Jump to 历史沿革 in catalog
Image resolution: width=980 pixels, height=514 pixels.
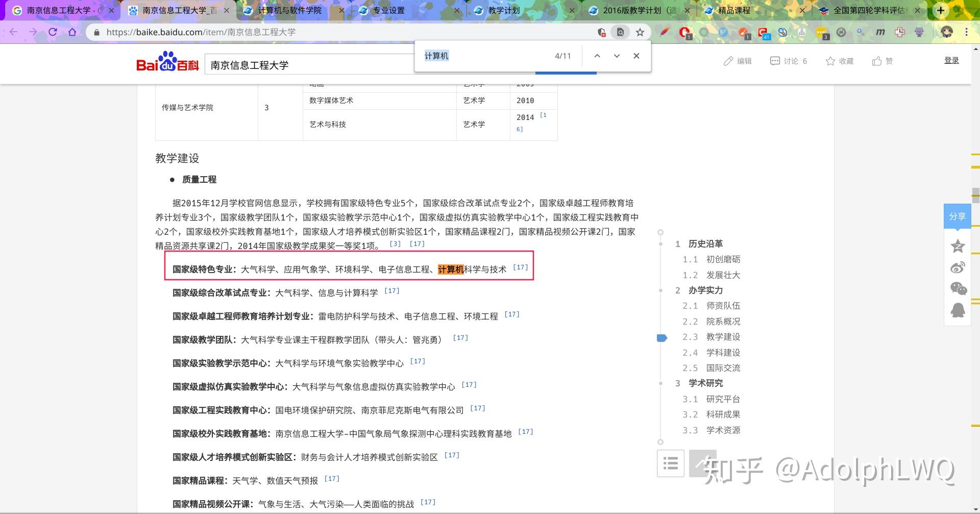pyautogui.click(x=705, y=243)
